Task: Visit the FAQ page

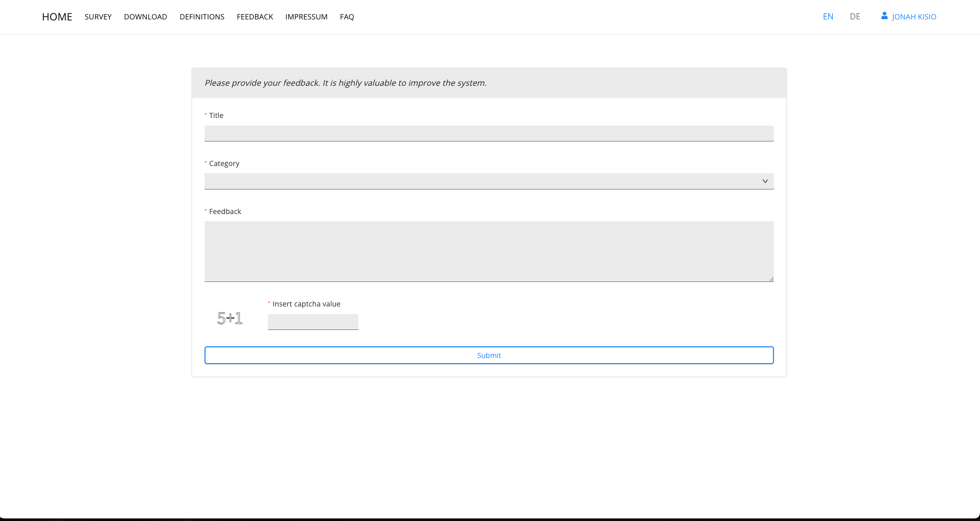Action: point(347,17)
